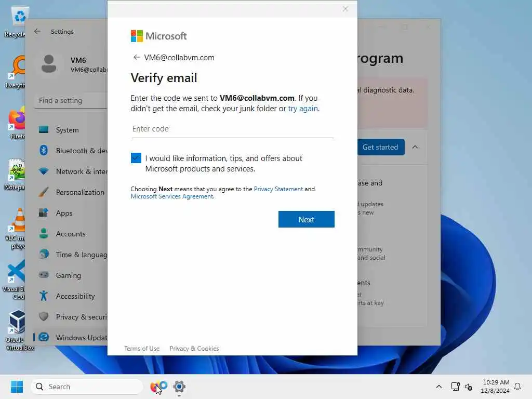Image resolution: width=532 pixels, height=399 pixels.
Task: Select Personalization in Settings sidebar
Action: point(72,192)
